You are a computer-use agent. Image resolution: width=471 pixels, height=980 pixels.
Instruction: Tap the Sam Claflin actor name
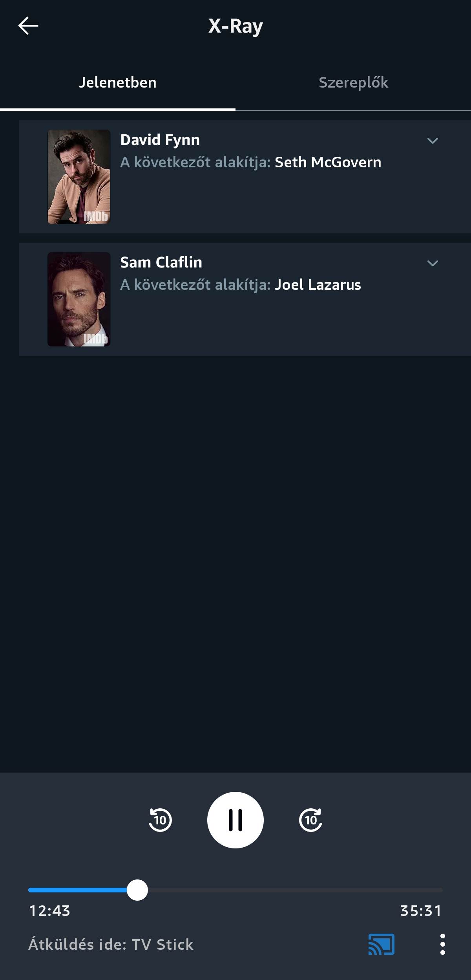(x=161, y=262)
